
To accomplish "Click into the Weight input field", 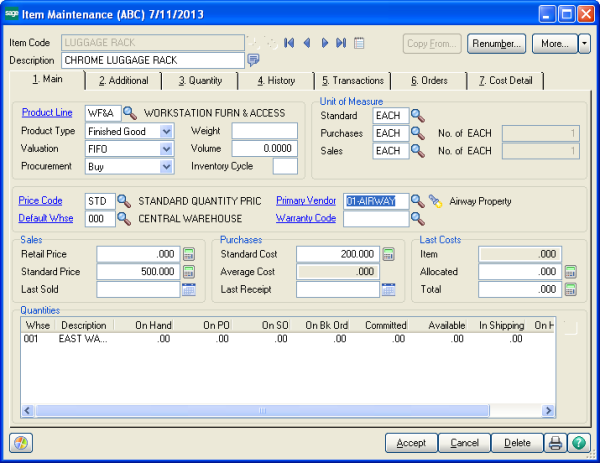I will [x=264, y=131].
